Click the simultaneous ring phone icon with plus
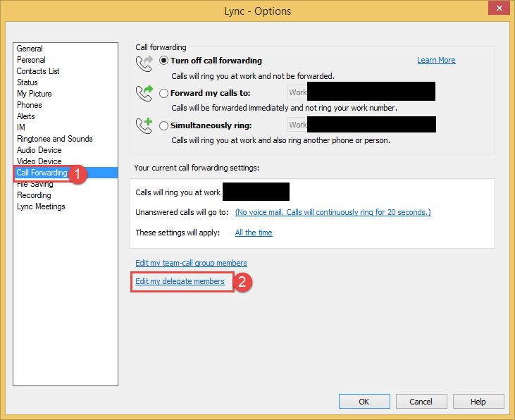Image resolution: width=515 pixels, height=420 pixels. 144,125
